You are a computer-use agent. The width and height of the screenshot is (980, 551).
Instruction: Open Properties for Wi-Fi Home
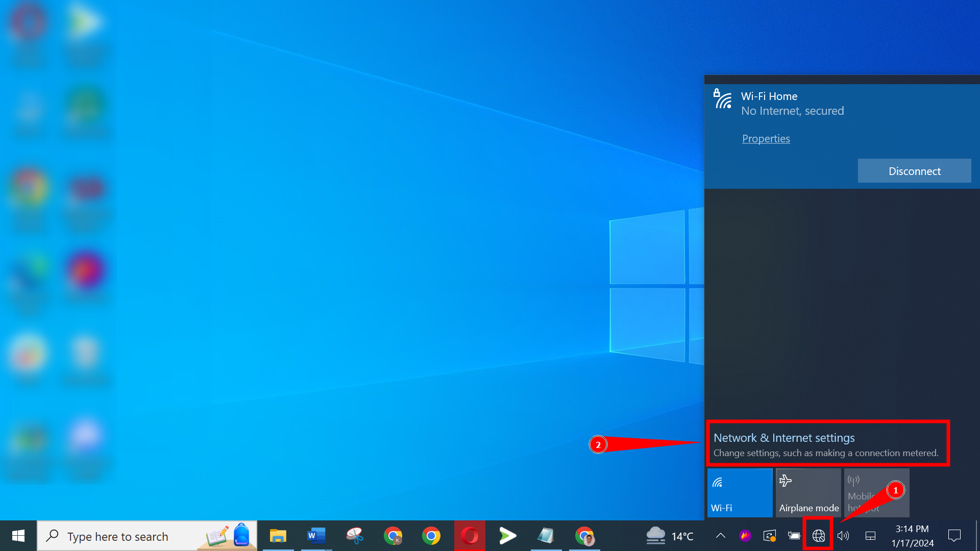(x=766, y=138)
